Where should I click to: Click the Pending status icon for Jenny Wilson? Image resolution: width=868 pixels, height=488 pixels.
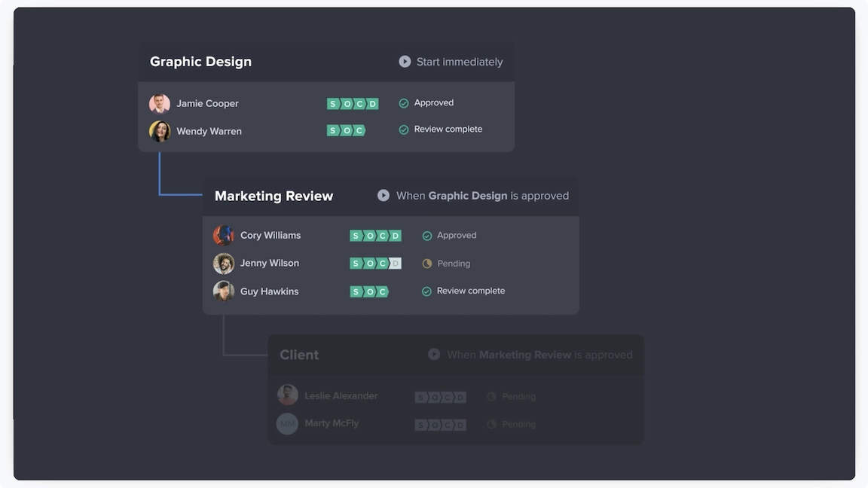click(x=427, y=264)
